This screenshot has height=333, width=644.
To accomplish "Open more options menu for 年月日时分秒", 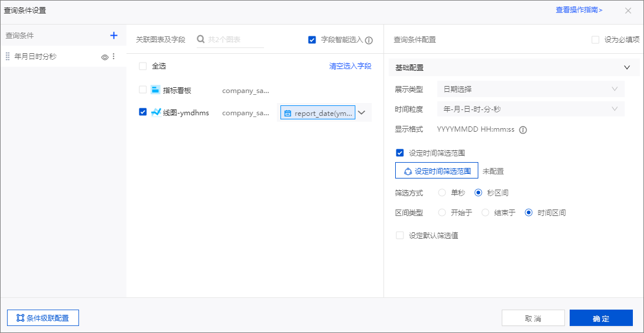I will (114, 57).
